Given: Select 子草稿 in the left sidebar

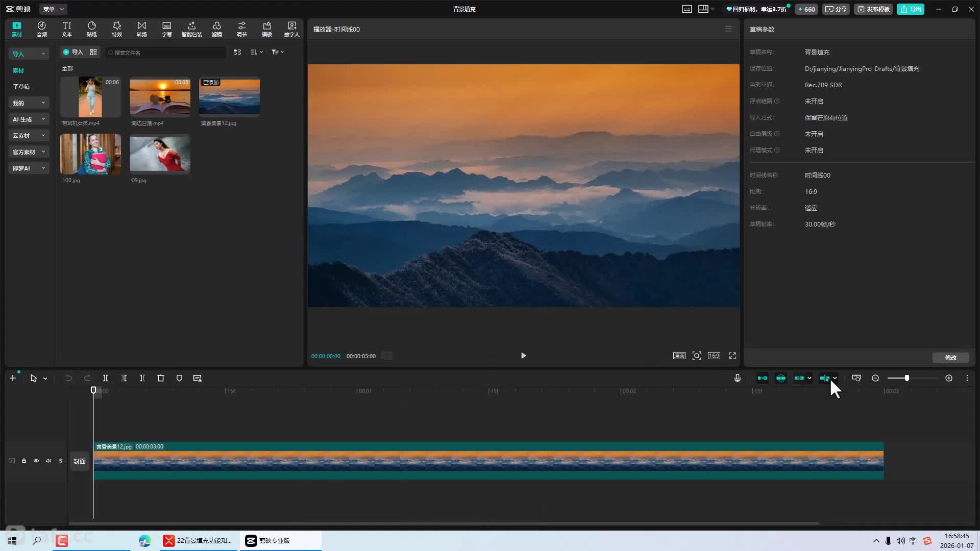Looking at the screenshot, I should point(21,87).
